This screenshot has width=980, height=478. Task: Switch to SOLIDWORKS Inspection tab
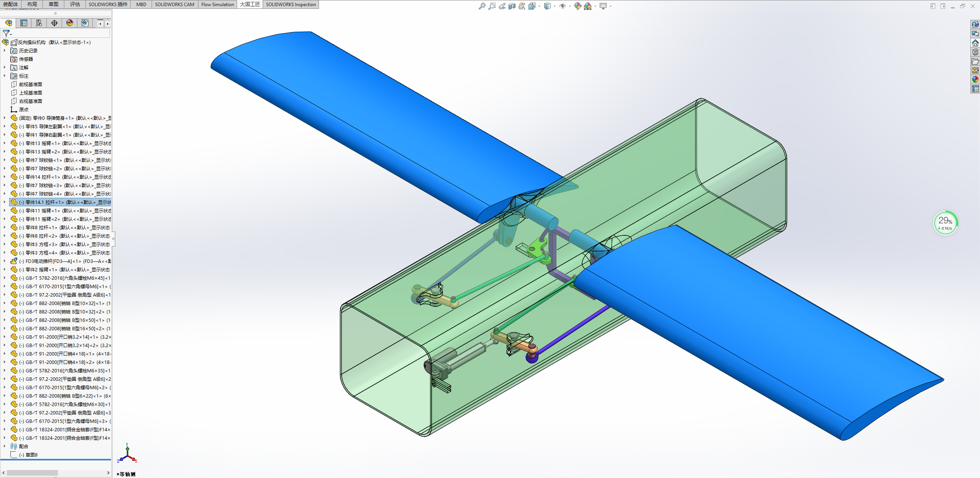point(291,4)
